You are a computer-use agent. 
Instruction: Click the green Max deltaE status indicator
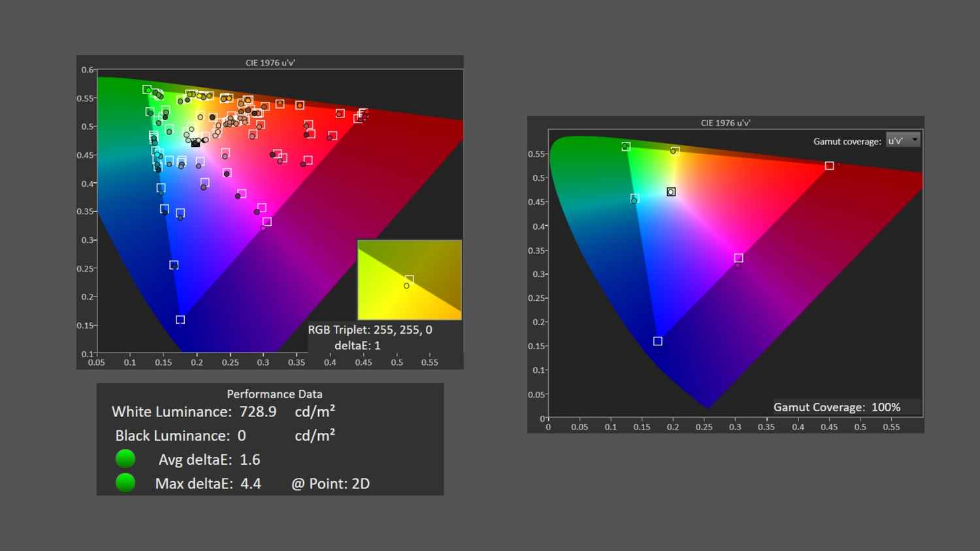point(125,483)
